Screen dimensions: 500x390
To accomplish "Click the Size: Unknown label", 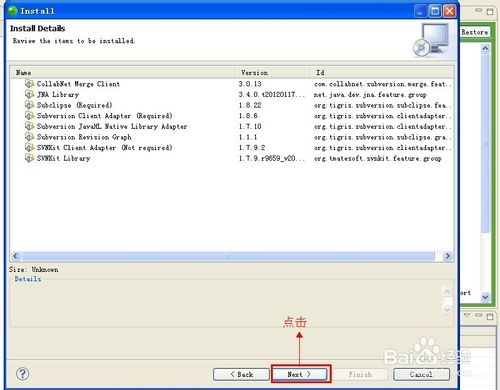I will click(34, 269).
